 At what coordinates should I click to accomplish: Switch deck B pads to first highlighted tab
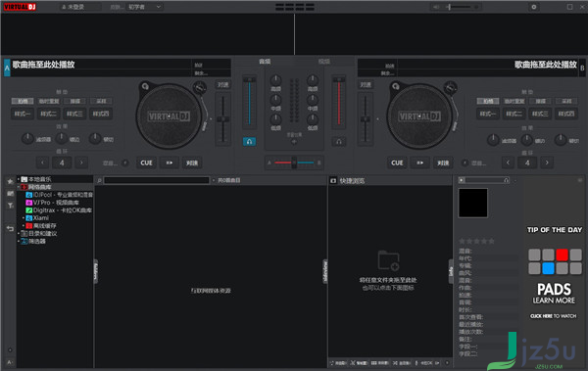pos(488,101)
